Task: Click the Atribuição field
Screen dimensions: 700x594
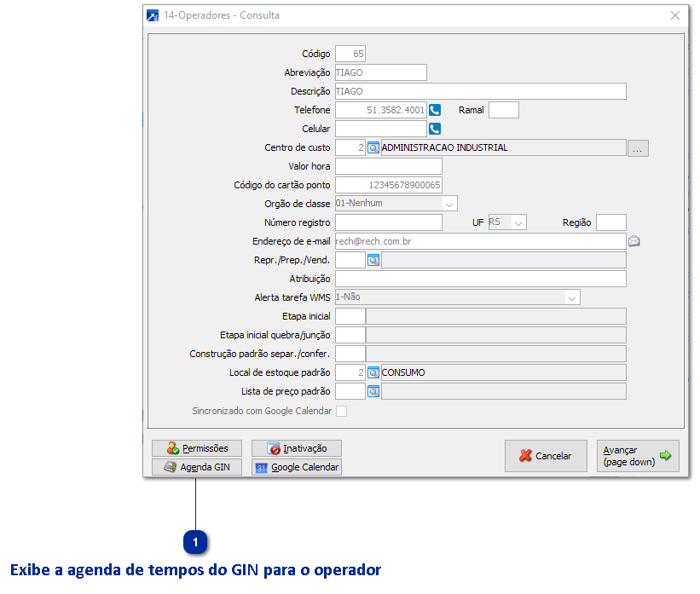Action: pos(481,279)
